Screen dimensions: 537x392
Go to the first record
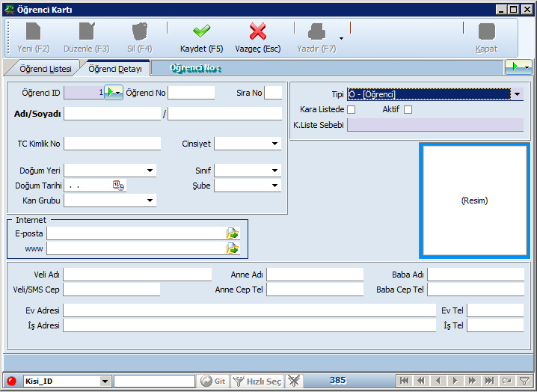404,381
